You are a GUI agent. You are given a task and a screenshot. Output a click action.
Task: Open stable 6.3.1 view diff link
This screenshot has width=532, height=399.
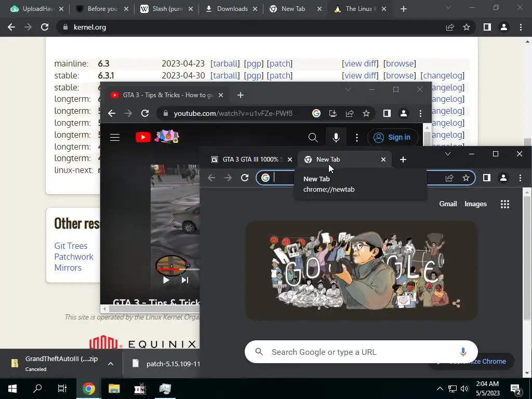[x=360, y=75]
